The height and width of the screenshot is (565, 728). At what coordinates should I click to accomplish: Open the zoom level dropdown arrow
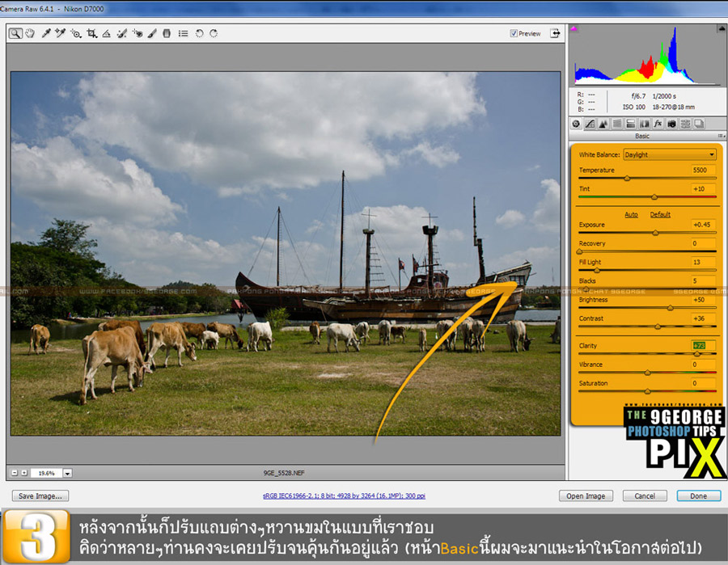point(68,473)
